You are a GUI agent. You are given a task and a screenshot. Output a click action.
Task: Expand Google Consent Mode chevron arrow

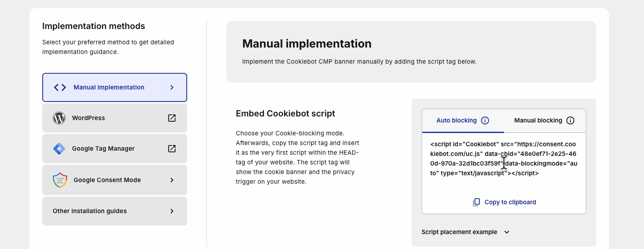172,180
